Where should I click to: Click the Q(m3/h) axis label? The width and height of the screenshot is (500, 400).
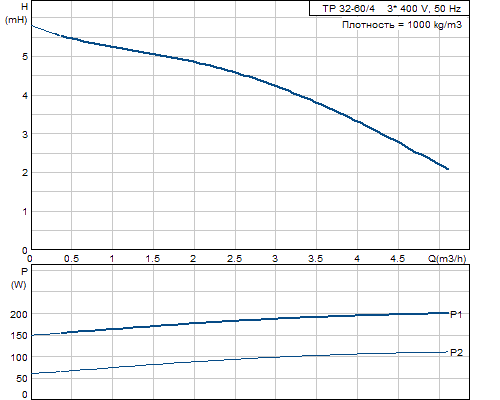[x=447, y=258]
